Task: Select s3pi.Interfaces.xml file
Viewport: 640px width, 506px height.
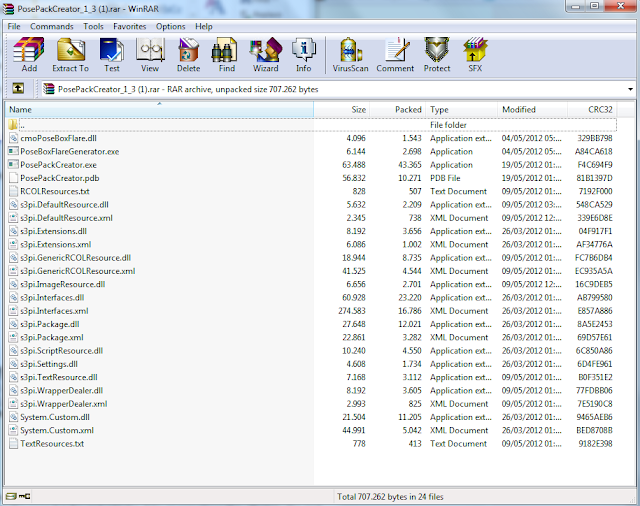Action: pyautogui.click(x=54, y=311)
